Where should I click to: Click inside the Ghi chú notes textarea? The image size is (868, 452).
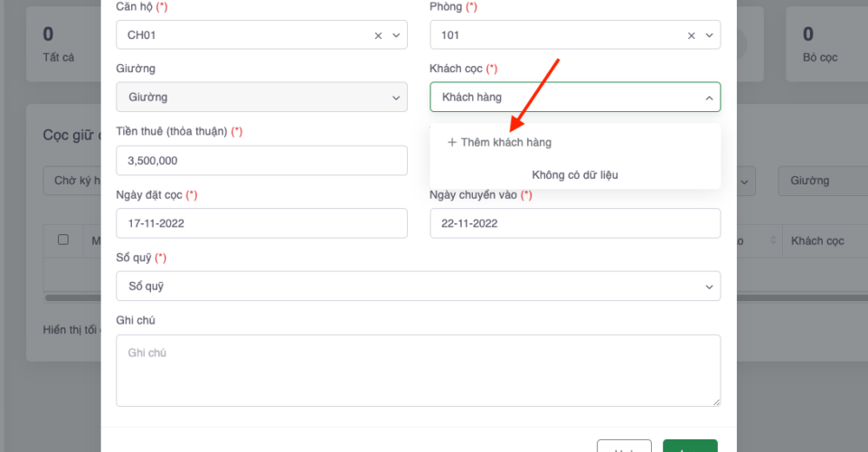click(x=418, y=370)
